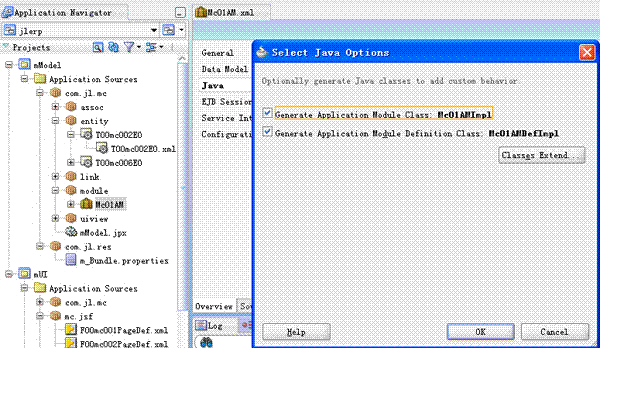Collapse the mModel project node
Viewport: 640px width, 400px height.
(9, 64)
